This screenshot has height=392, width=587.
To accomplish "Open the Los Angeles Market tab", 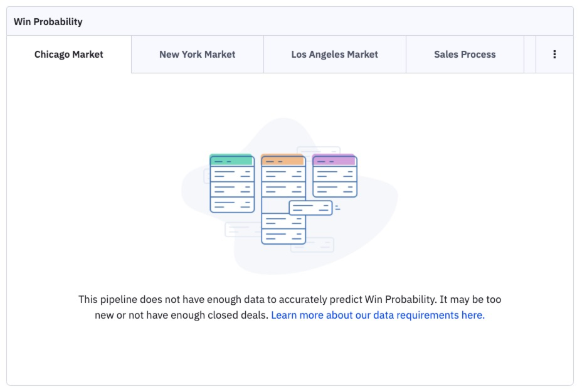I will (x=334, y=54).
